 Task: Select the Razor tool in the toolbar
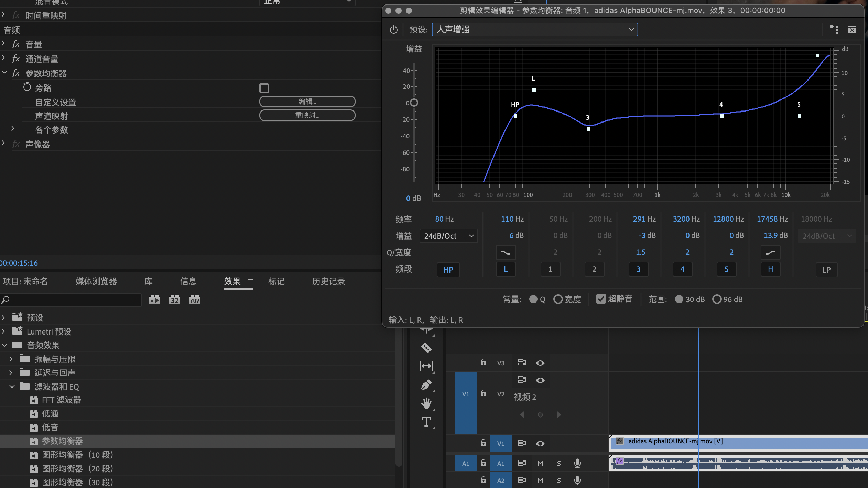tap(426, 348)
